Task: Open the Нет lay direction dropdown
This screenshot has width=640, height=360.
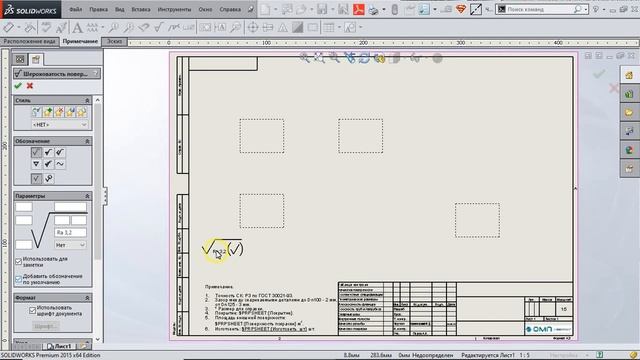Action: pyautogui.click(x=70, y=245)
